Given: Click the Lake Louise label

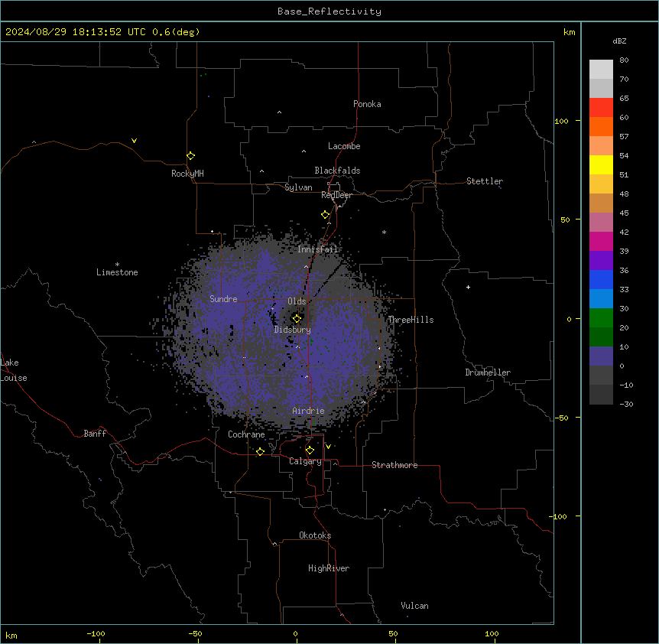Looking at the screenshot, I should coord(14,370).
